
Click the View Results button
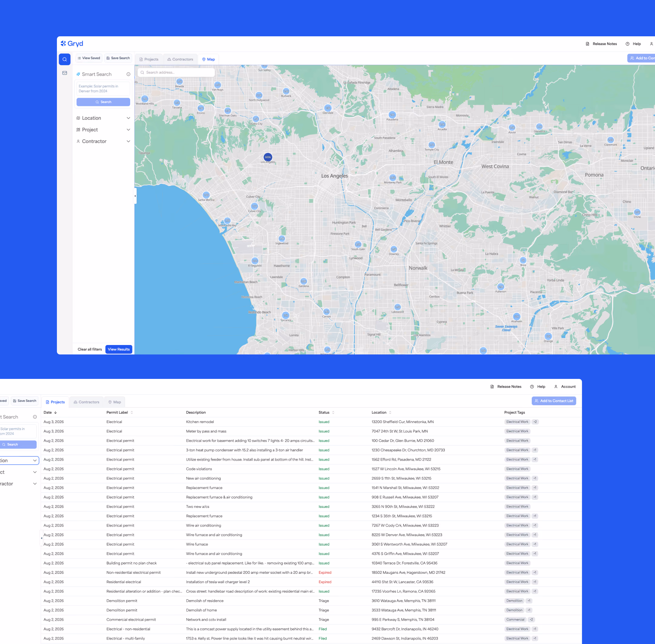pos(119,350)
